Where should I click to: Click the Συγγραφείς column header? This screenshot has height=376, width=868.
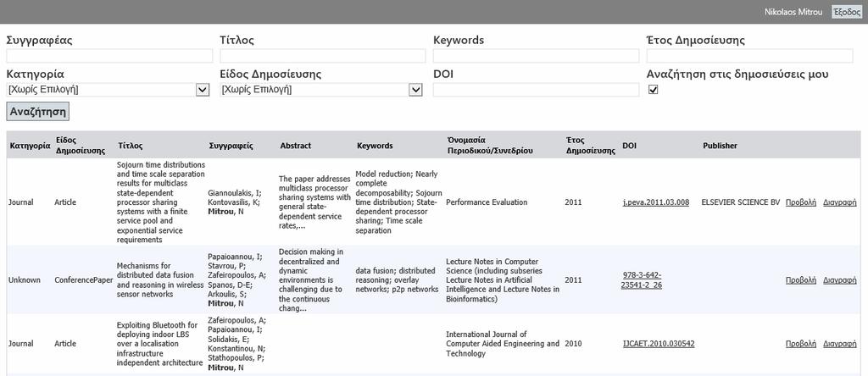(231, 146)
